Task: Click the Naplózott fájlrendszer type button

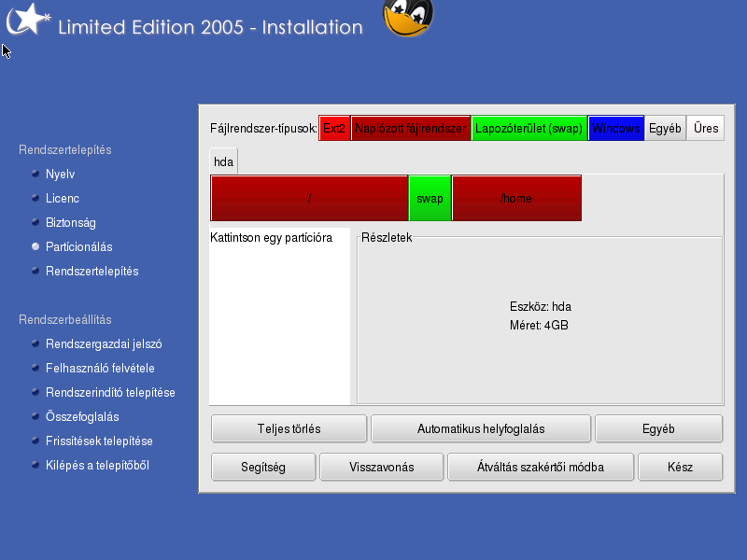Action: pyautogui.click(x=411, y=128)
